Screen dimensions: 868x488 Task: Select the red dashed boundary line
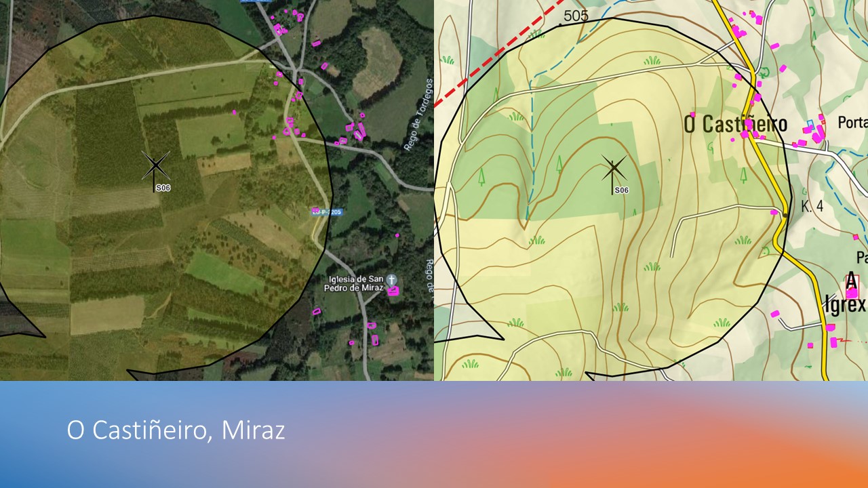point(498,54)
